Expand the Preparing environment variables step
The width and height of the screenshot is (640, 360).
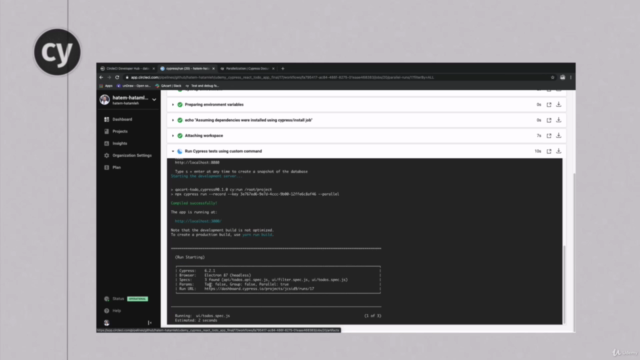click(173, 105)
